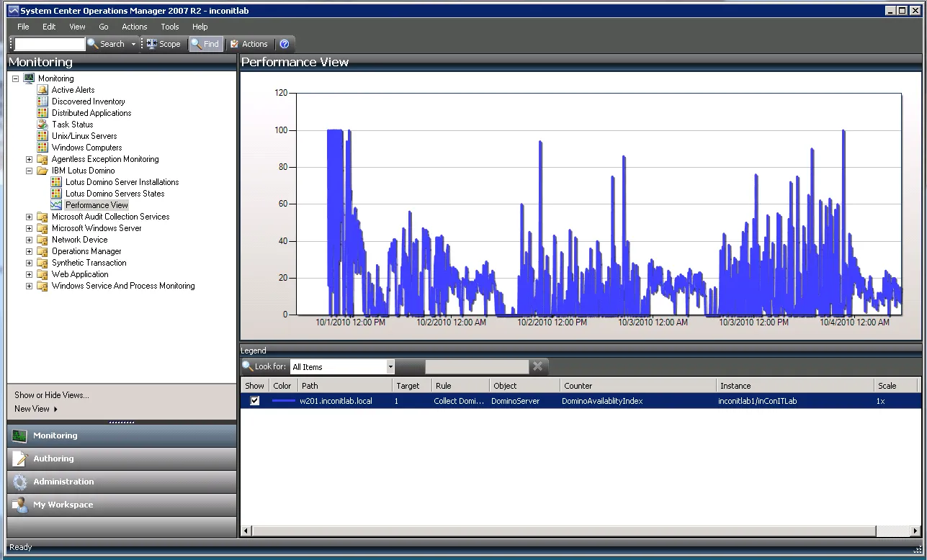Collapse the IBM Lotus Domino folder
This screenshot has height=560, width=927.
coord(30,171)
